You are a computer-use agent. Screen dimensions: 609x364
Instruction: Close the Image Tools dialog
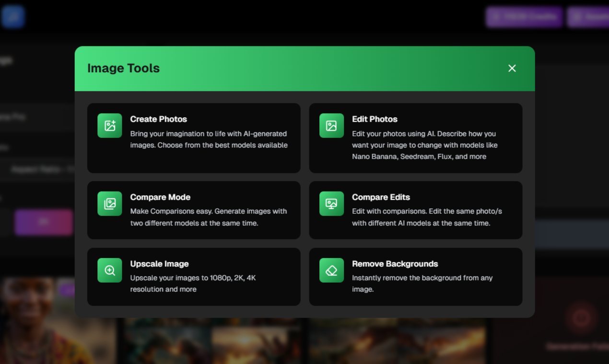[512, 68]
